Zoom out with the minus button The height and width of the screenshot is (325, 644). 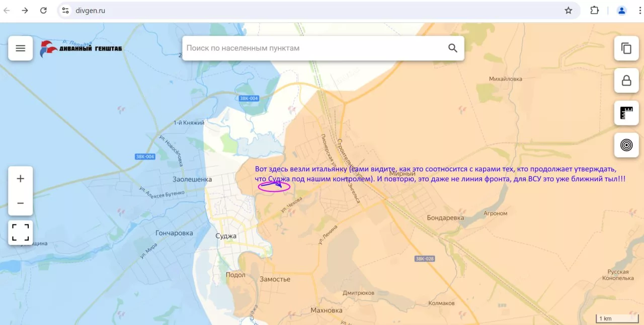[21, 203]
